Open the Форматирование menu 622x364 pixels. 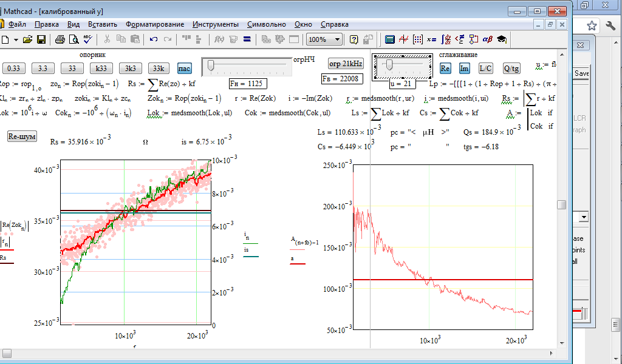(x=155, y=24)
